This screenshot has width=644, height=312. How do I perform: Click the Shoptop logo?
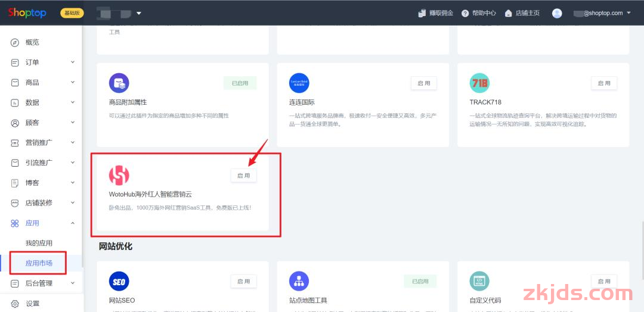[x=27, y=13]
